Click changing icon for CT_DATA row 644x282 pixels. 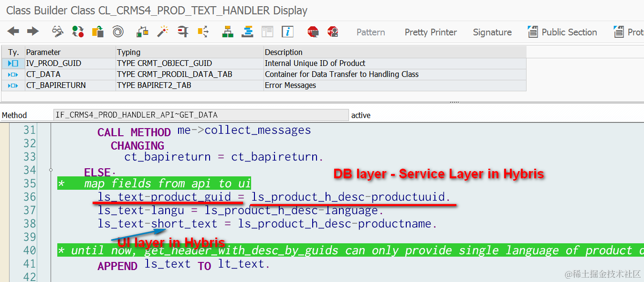(13, 74)
